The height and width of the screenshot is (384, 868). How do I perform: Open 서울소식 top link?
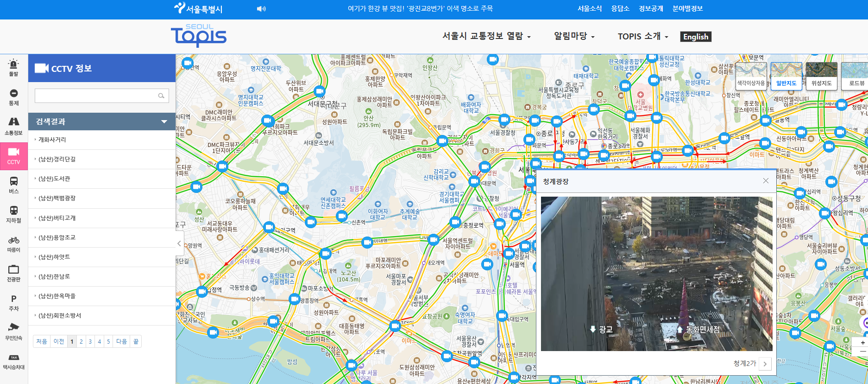point(590,8)
